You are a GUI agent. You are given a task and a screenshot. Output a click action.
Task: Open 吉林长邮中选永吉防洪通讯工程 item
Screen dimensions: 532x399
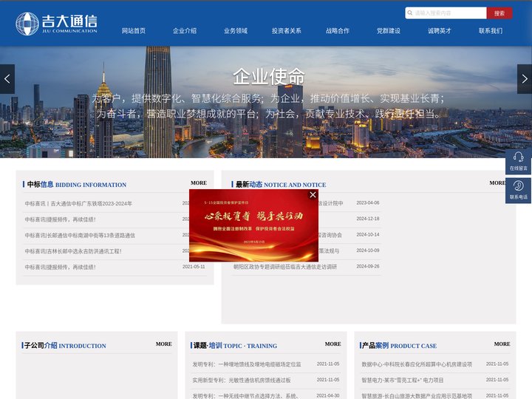click(x=73, y=251)
